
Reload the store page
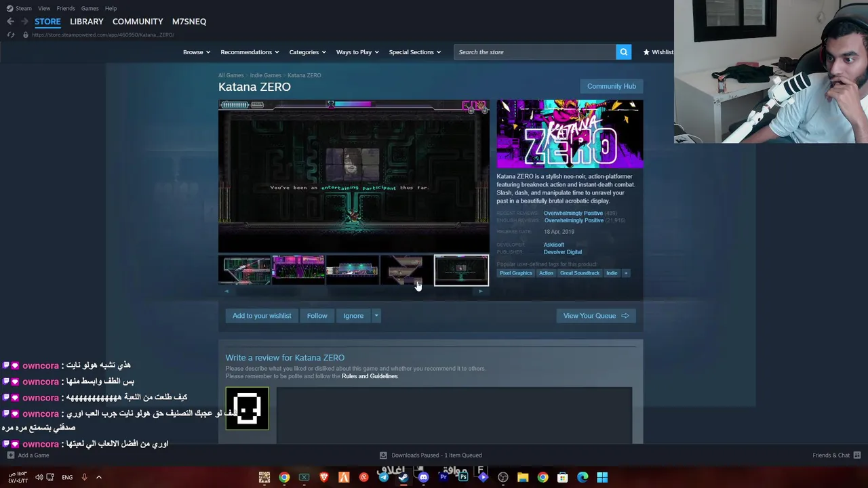coord(11,35)
